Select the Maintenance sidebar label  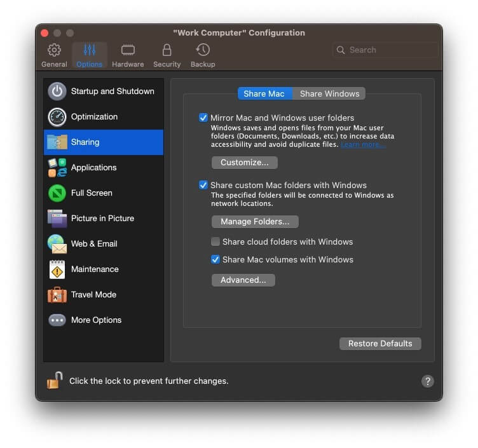tap(95, 269)
